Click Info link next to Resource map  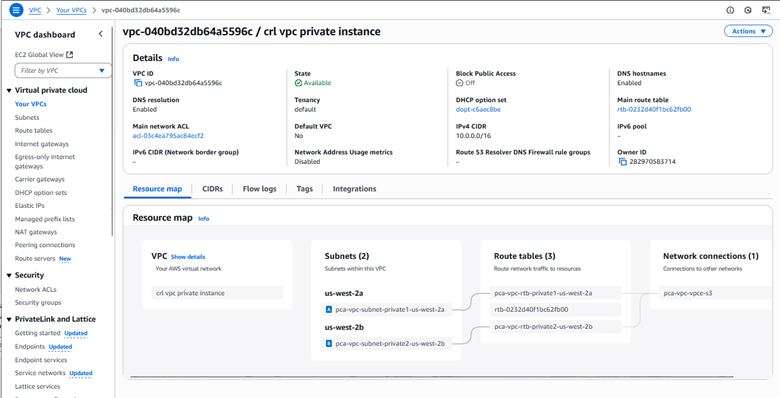203,218
